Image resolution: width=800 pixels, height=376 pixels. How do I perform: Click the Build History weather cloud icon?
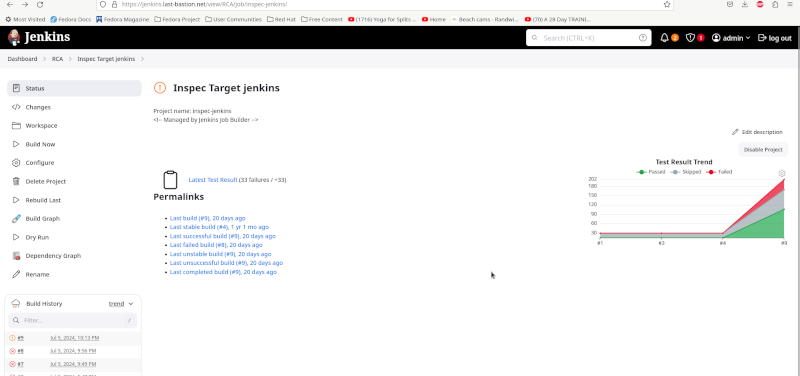(x=16, y=304)
